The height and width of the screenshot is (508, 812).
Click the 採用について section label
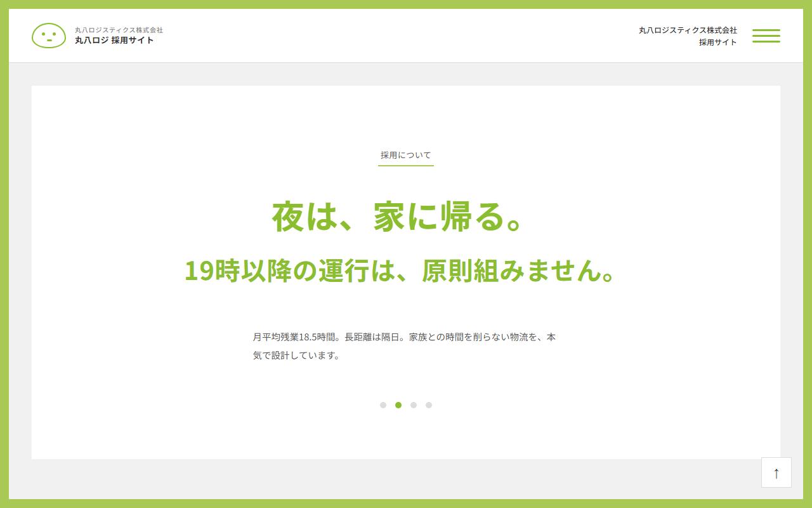coord(406,155)
